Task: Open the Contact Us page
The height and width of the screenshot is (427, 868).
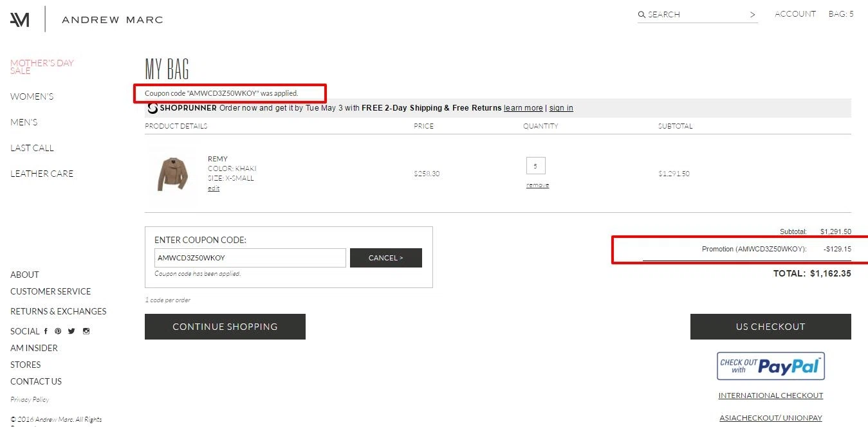Action: [x=36, y=381]
